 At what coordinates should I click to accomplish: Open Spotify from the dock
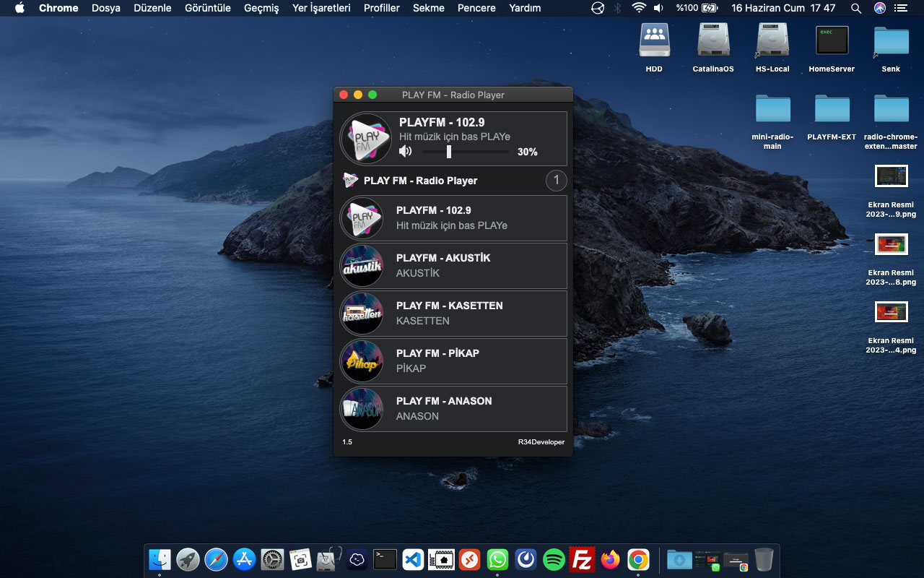[x=554, y=559]
